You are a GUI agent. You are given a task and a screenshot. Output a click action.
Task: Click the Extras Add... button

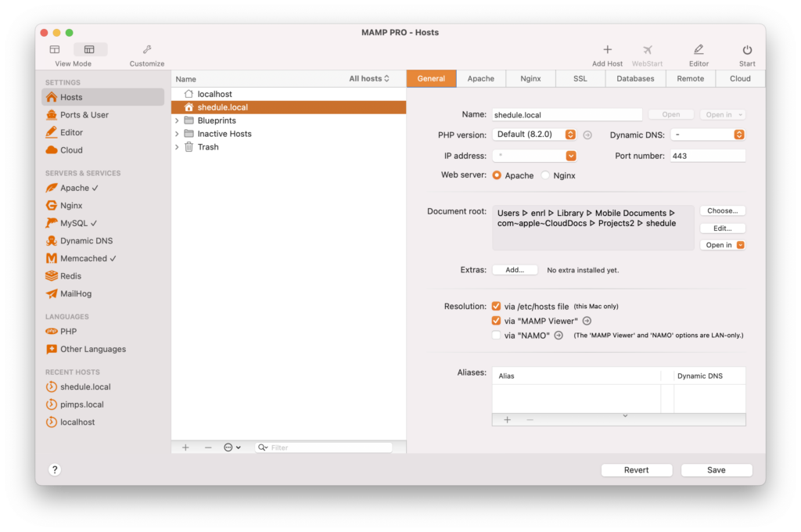tap(515, 270)
